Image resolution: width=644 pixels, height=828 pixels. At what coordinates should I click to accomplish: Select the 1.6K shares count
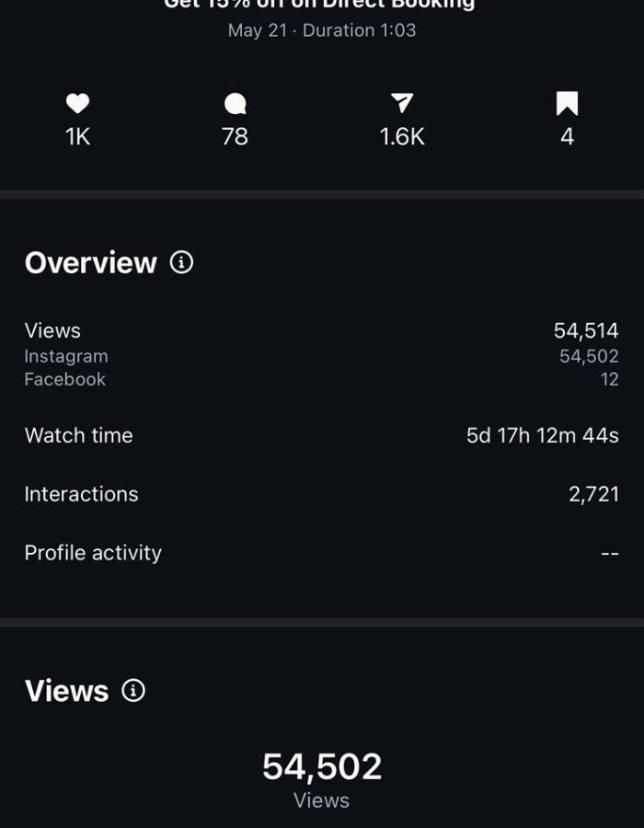click(x=402, y=137)
